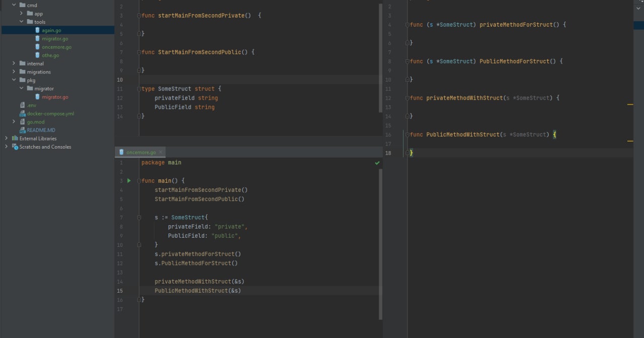Fold func privateMethodWithStruct in right editor
Image resolution: width=644 pixels, height=338 pixels.
(408, 98)
